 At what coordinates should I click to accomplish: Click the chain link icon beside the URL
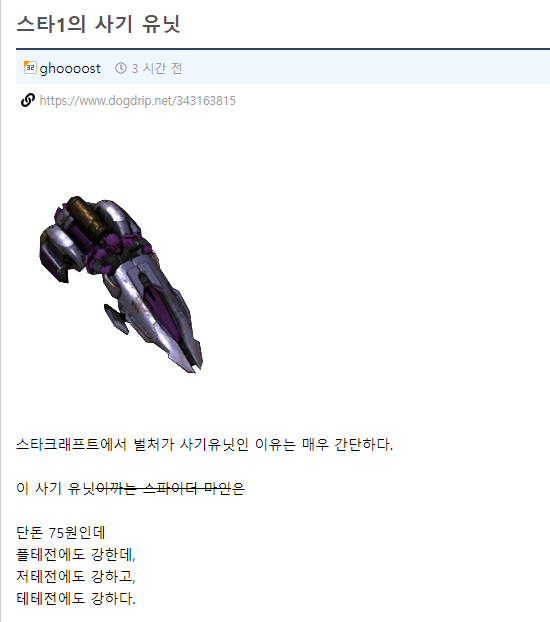click(x=28, y=100)
